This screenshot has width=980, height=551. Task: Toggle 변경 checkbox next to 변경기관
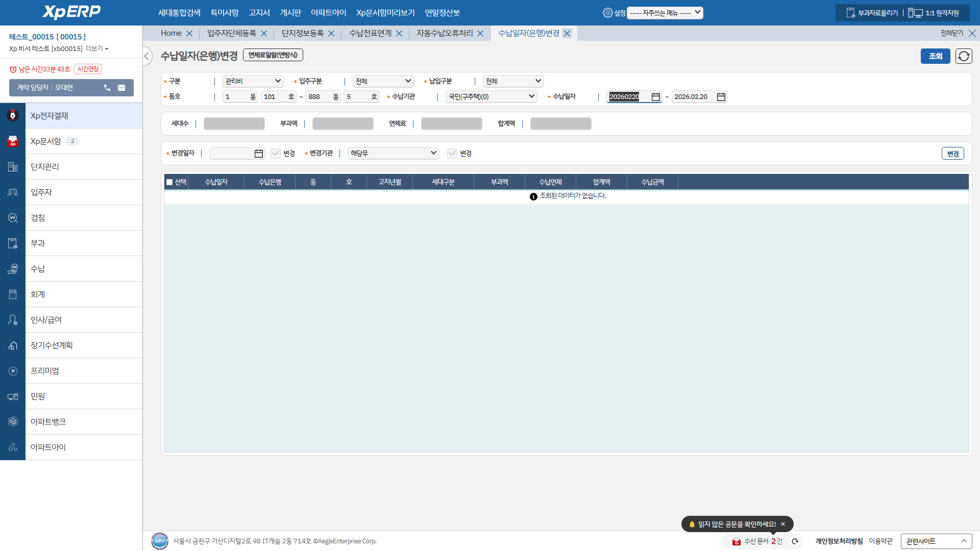click(x=452, y=154)
